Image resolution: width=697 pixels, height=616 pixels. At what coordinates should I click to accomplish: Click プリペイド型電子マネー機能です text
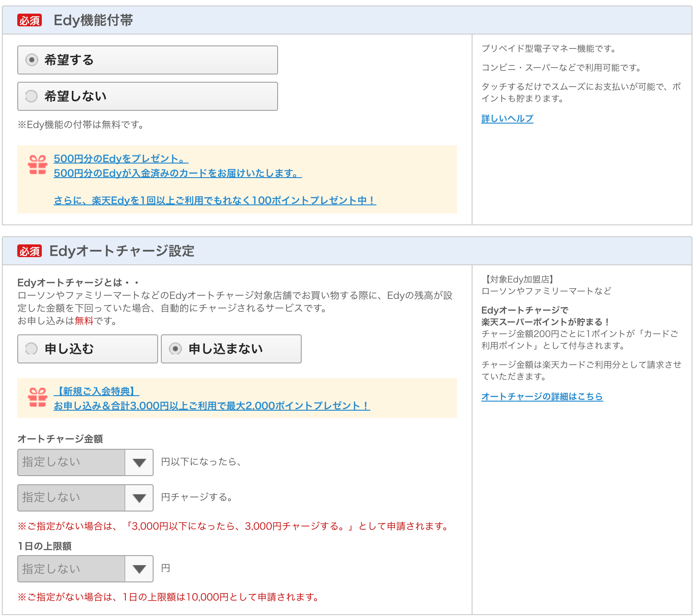(x=549, y=49)
